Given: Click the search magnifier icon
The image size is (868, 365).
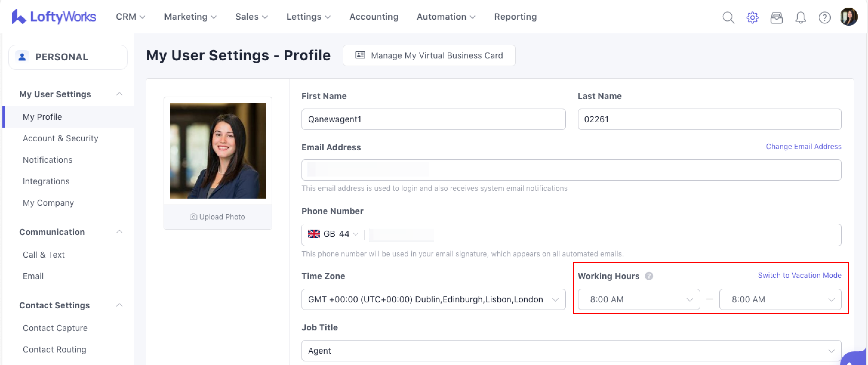Looking at the screenshot, I should pyautogui.click(x=728, y=17).
